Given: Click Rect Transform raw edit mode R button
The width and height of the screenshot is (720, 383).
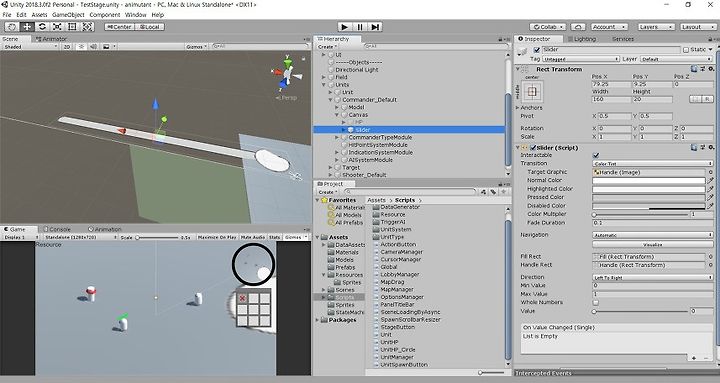Looking at the screenshot, I should [x=708, y=99].
